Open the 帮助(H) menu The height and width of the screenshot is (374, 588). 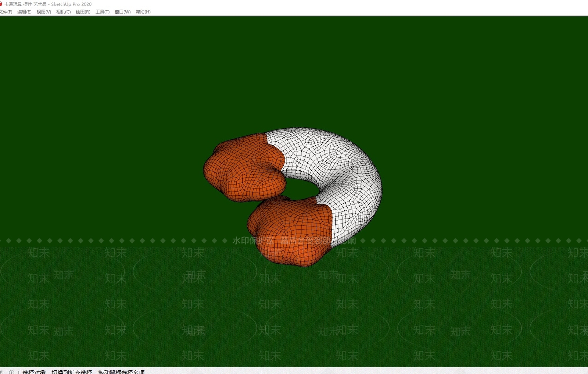(143, 12)
